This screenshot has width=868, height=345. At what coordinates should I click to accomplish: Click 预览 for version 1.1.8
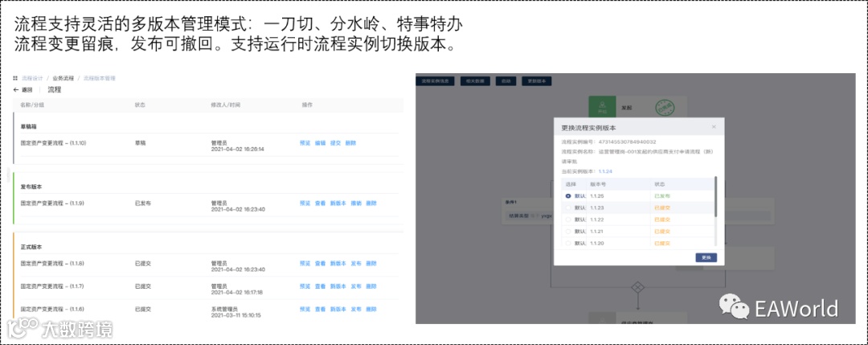[x=305, y=264]
